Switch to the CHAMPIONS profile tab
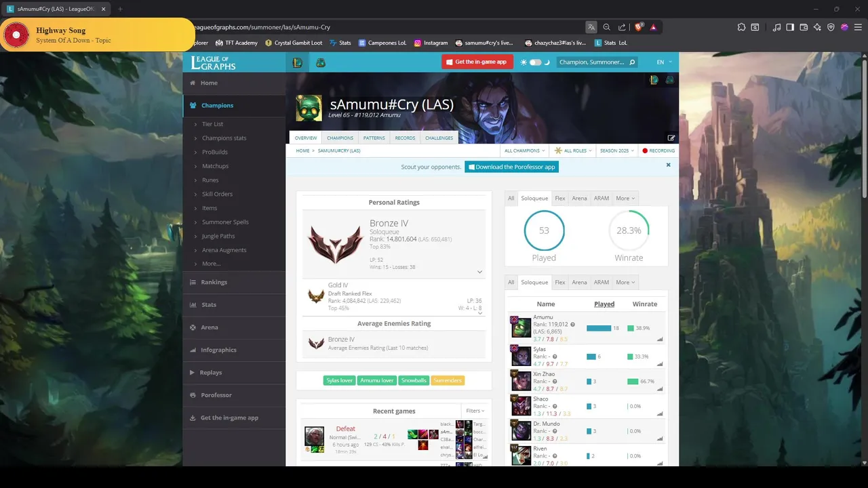868x488 pixels. [340, 138]
